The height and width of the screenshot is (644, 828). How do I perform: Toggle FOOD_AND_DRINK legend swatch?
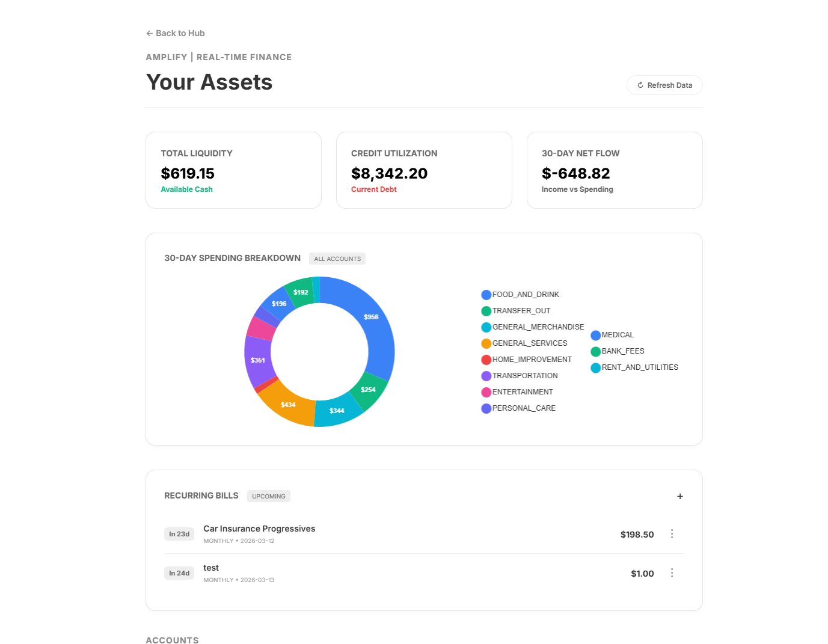pyautogui.click(x=486, y=295)
